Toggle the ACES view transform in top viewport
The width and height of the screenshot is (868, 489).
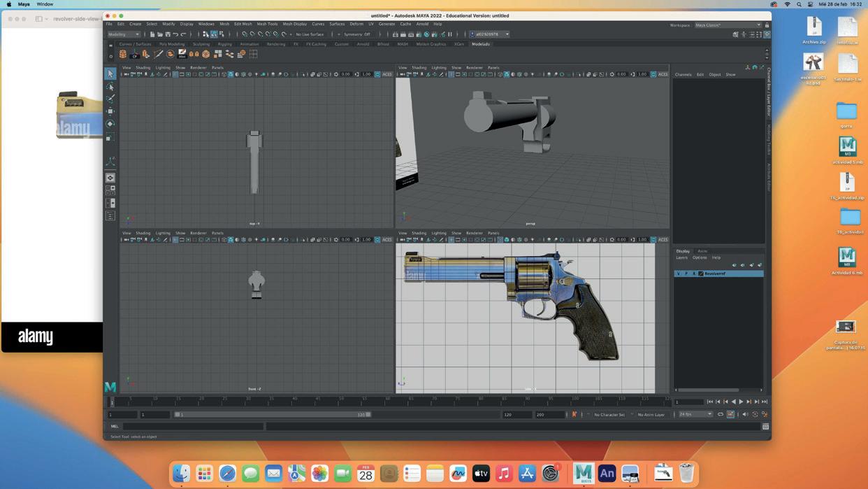[x=386, y=74]
